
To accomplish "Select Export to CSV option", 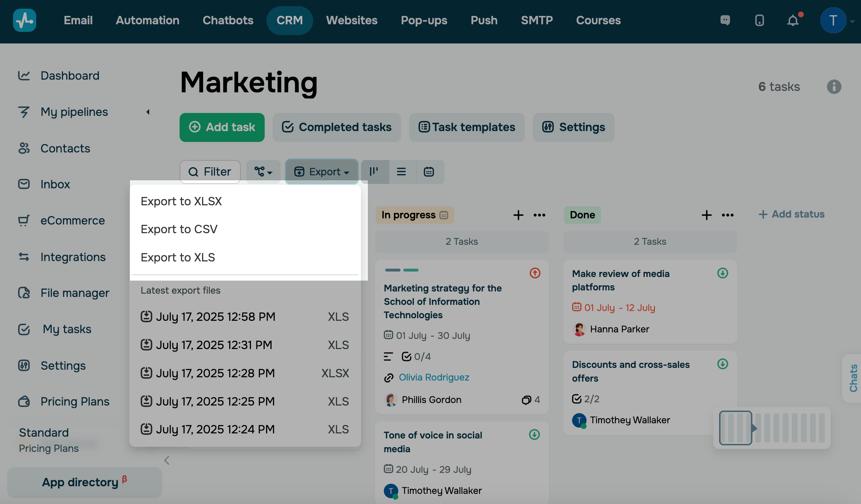I will (179, 229).
